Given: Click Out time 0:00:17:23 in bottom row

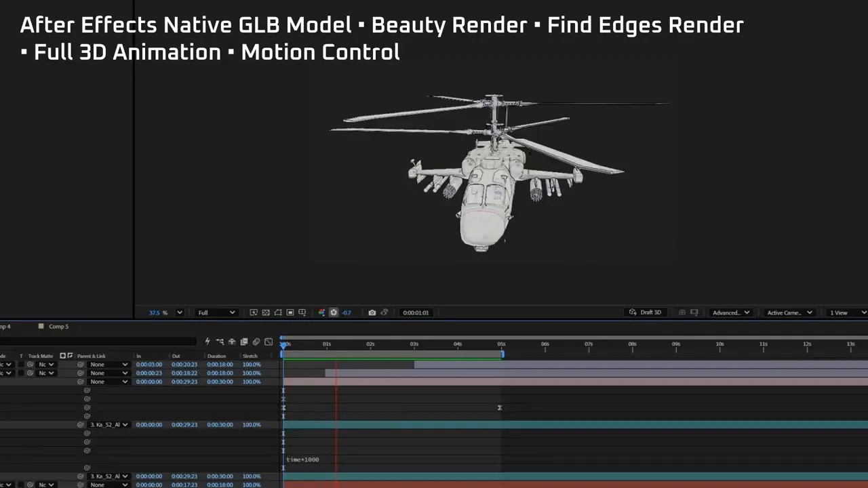Looking at the screenshot, I should click(184, 485).
